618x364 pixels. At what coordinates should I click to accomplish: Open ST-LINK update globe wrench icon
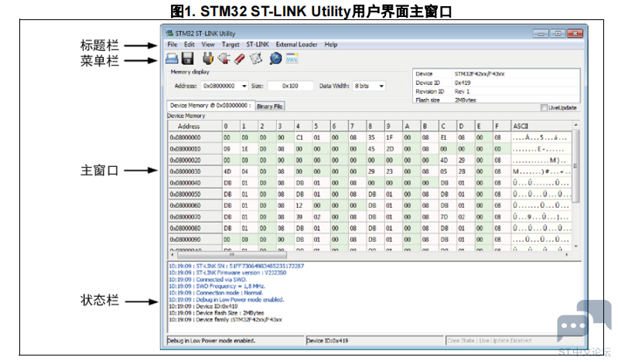point(275,59)
